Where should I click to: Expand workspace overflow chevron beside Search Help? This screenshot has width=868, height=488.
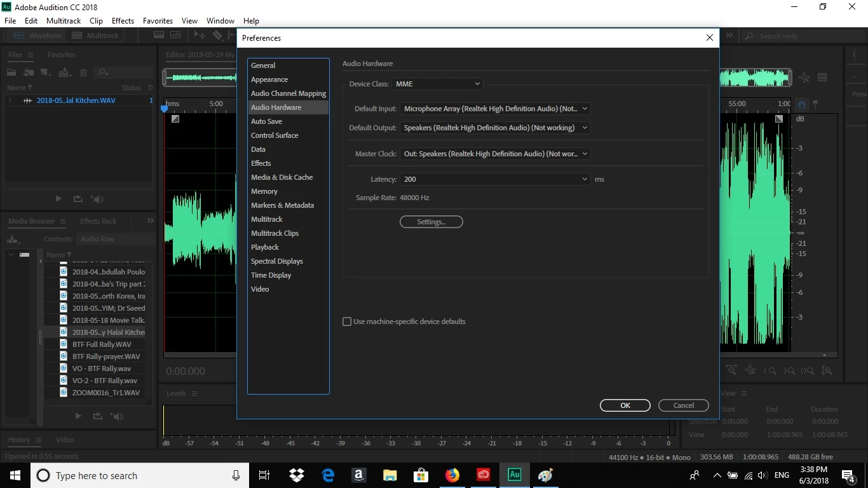click(x=729, y=36)
